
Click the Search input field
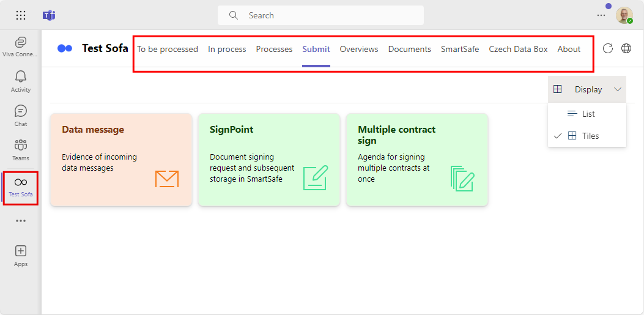[320, 15]
